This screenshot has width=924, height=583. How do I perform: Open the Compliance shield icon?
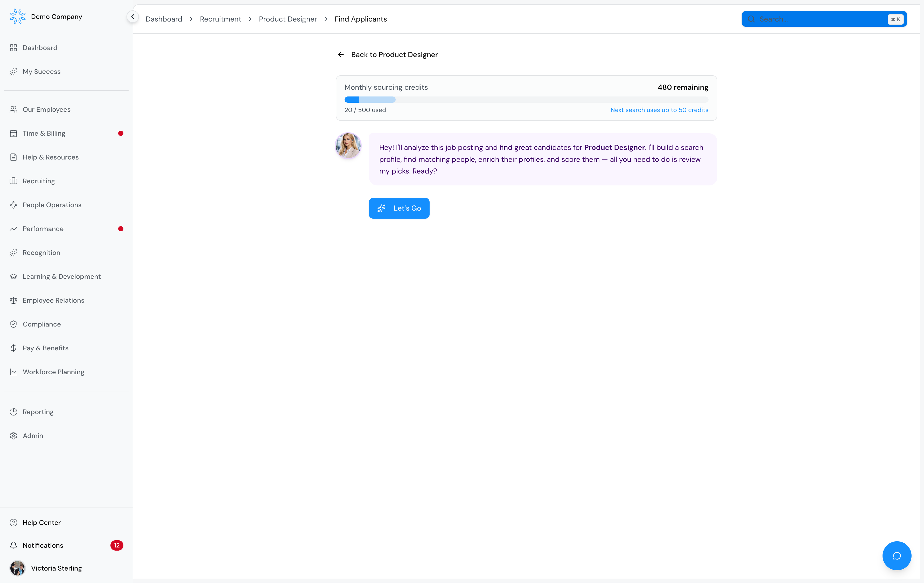point(14,324)
